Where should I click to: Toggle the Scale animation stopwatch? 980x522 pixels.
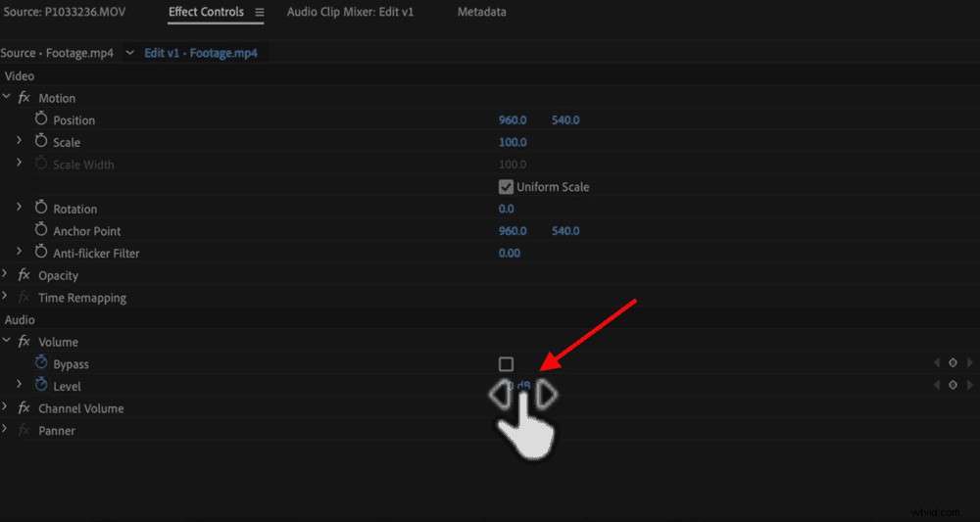click(x=41, y=141)
